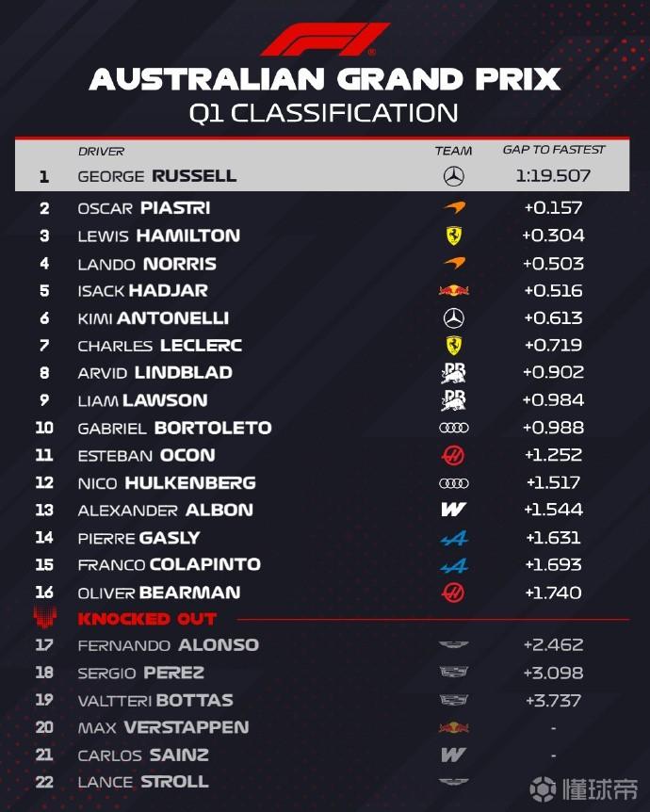The image size is (650, 812).
Task: Click the knocked out grid icon
Action: click(44, 619)
